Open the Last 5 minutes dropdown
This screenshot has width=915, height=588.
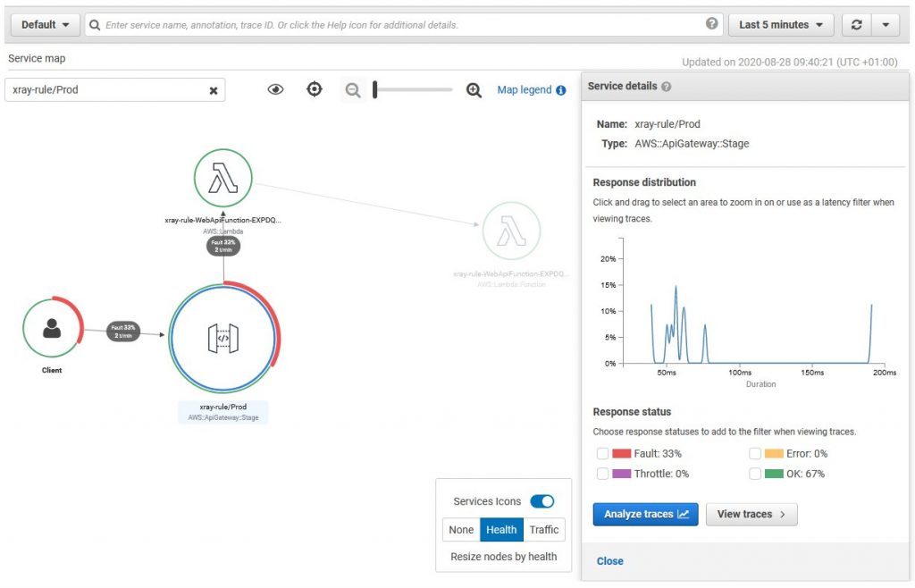(781, 24)
